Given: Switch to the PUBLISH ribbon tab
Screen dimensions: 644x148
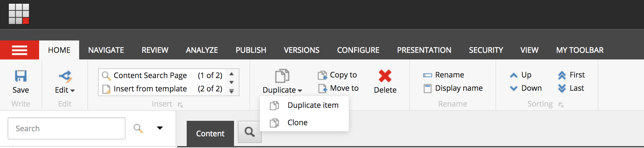Looking at the screenshot, I should pos(251,50).
